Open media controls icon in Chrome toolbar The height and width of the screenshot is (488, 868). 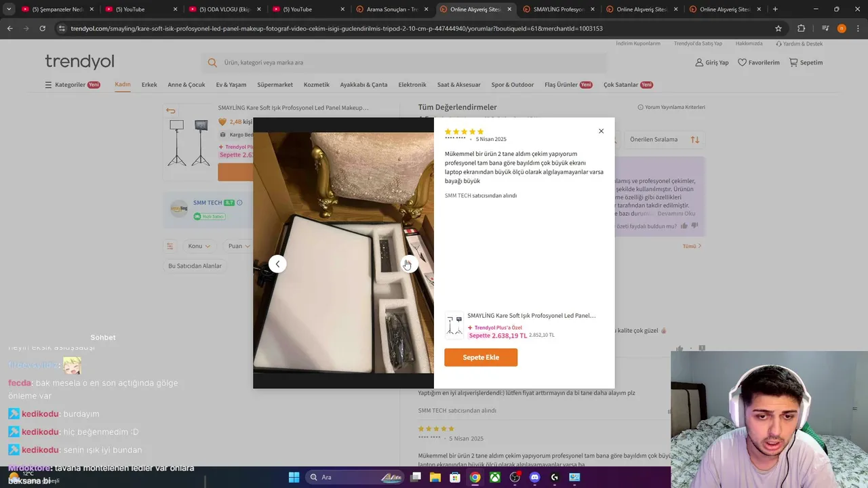click(825, 28)
